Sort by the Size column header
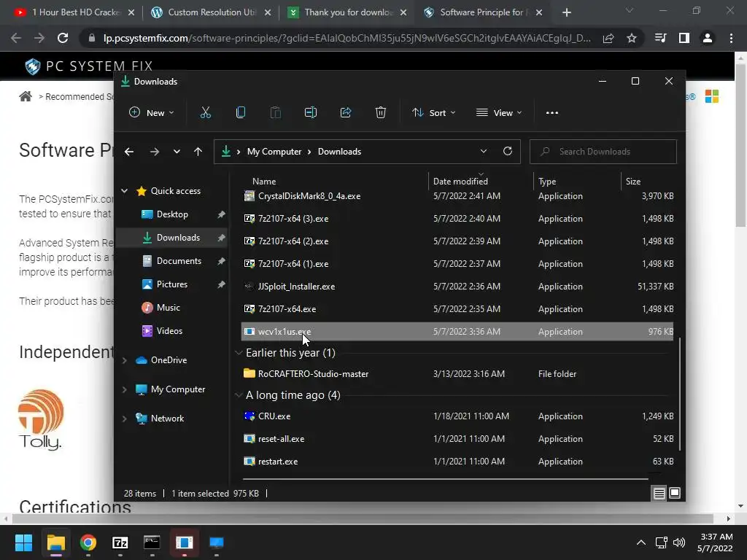This screenshot has width=747, height=560. [632, 182]
